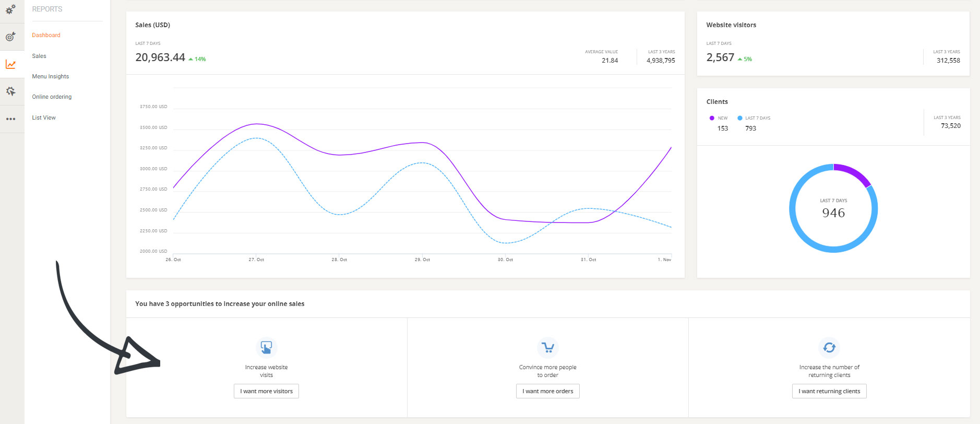Open the double-gear settings icon in sidebar
The width and height of the screenshot is (980, 424).
10,9
